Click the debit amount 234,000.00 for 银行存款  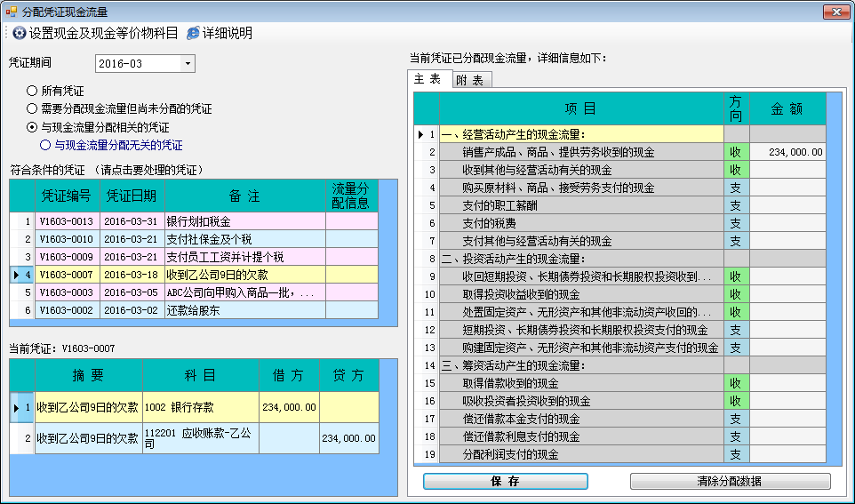(289, 407)
